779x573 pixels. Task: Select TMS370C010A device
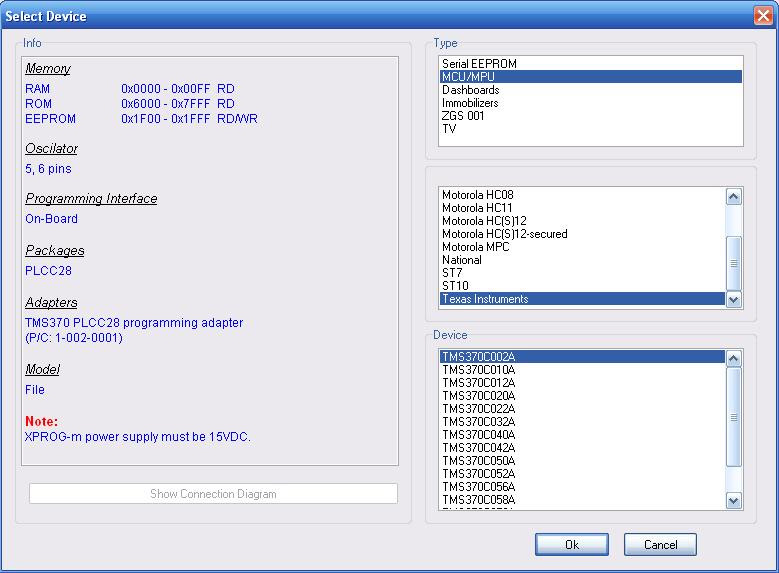(x=478, y=370)
